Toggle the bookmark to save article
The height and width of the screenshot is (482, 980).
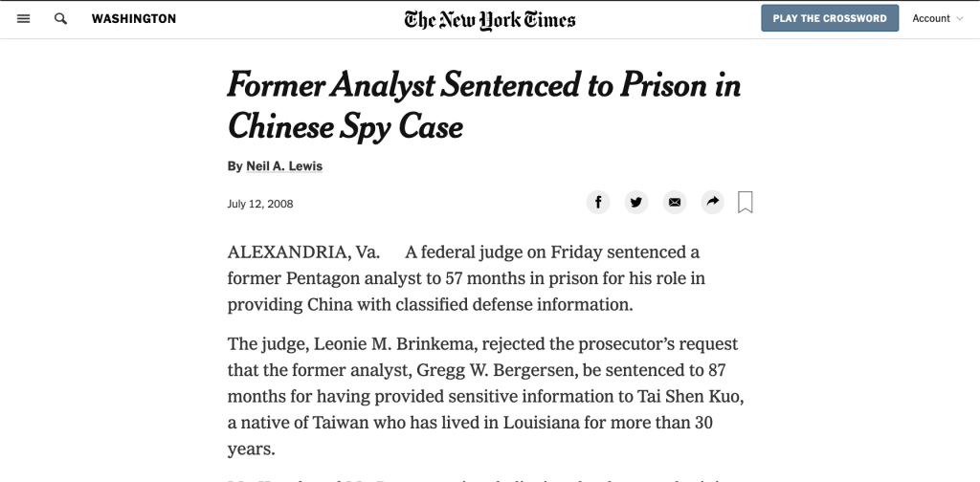(x=746, y=202)
